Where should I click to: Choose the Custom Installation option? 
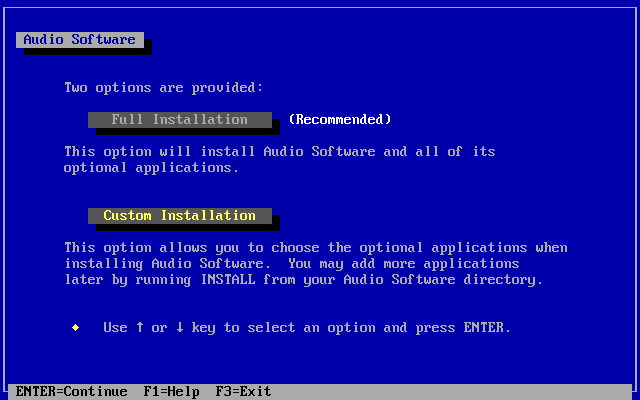tap(180, 216)
